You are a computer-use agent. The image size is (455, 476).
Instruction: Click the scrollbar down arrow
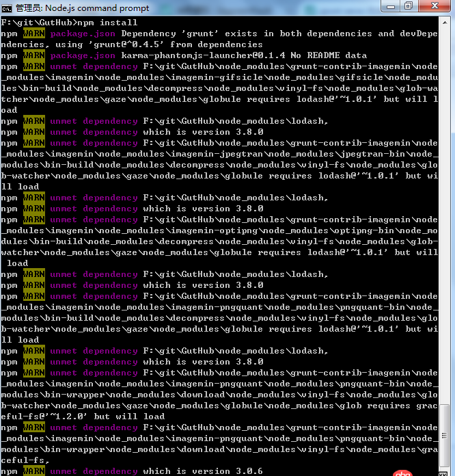click(x=445, y=470)
